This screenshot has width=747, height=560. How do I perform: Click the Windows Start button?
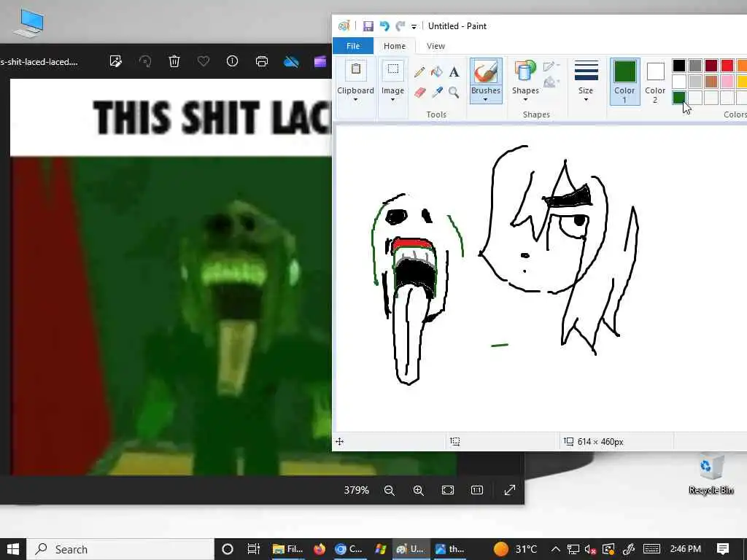tap(13, 549)
